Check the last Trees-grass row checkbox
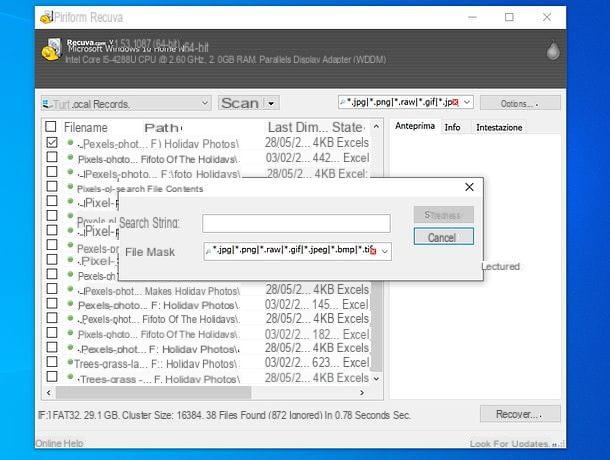The height and width of the screenshot is (460, 610). pos(52,376)
